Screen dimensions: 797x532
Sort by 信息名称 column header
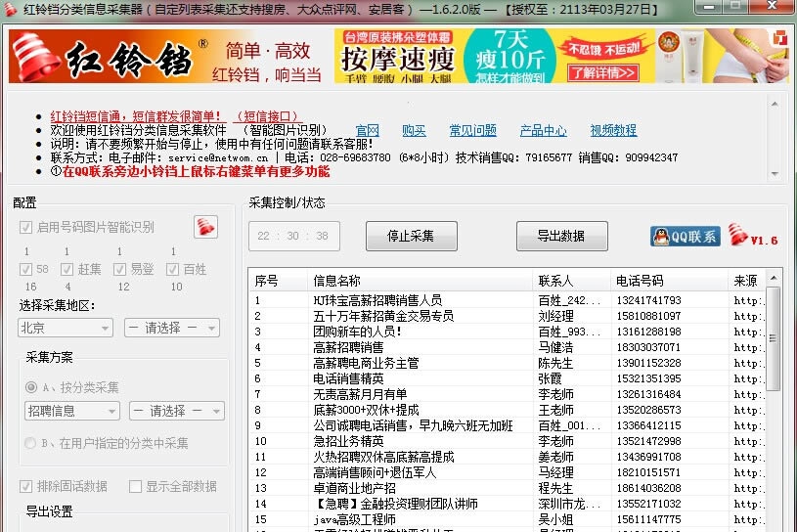tap(420, 281)
